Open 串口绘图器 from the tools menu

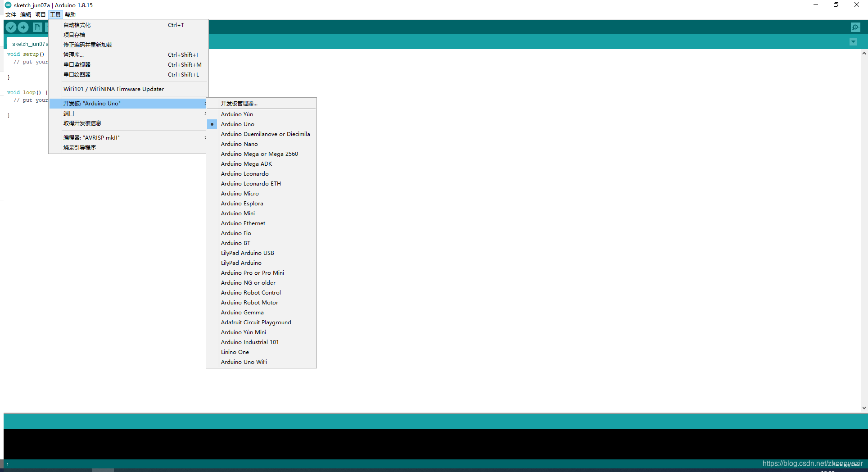pyautogui.click(x=128, y=74)
